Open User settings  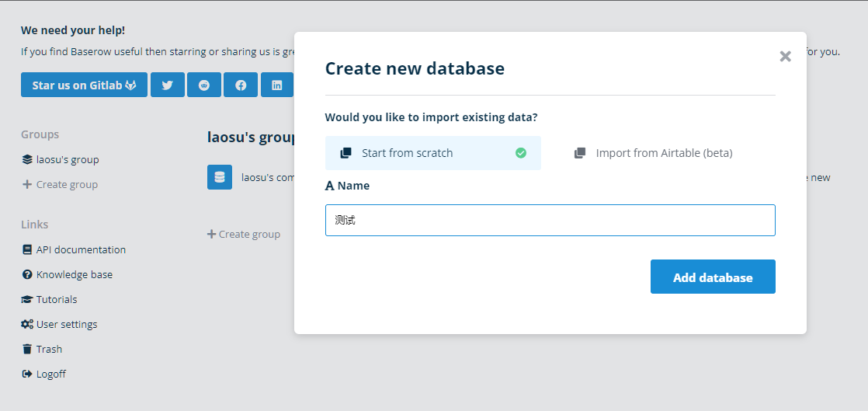[66, 324]
